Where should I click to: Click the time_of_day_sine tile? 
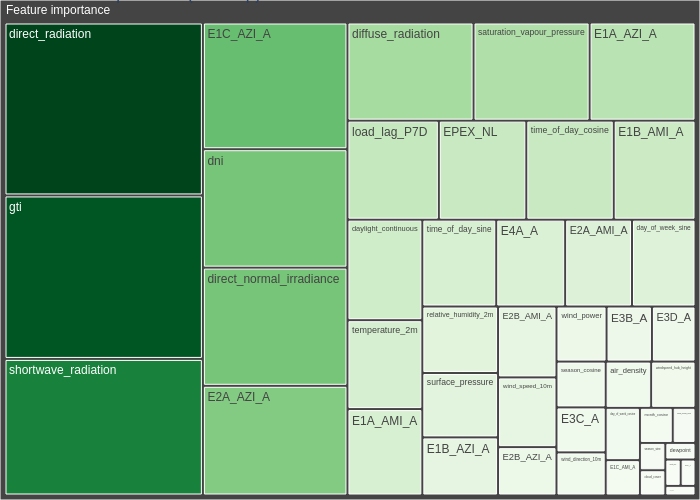(459, 263)
